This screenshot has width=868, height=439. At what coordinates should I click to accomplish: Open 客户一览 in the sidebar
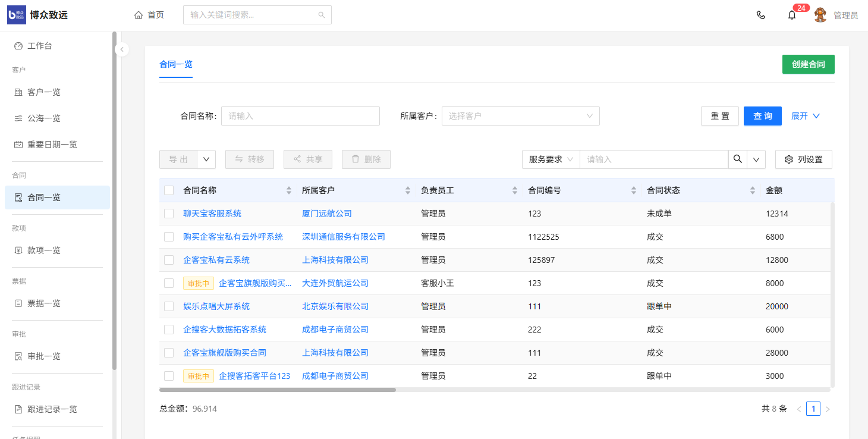44,92
